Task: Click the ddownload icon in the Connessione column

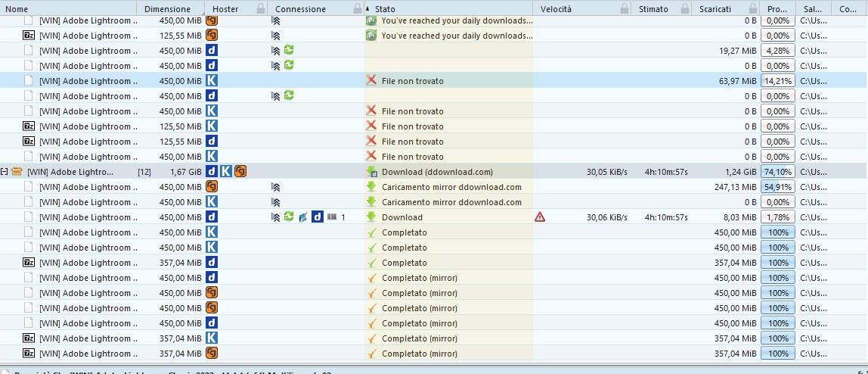Action: pos(318,217)
